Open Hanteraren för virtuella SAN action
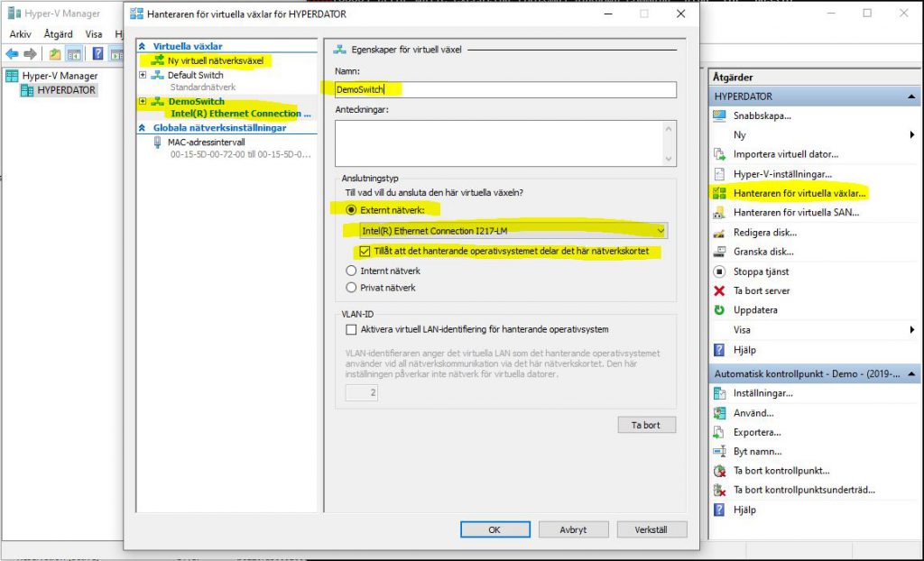 click(x=796, y=213)
